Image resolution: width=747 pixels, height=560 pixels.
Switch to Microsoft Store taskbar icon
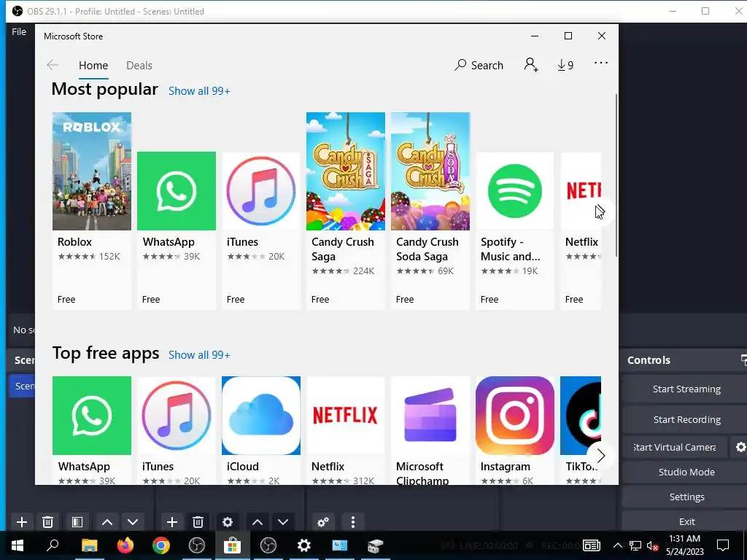pos(232,545)
